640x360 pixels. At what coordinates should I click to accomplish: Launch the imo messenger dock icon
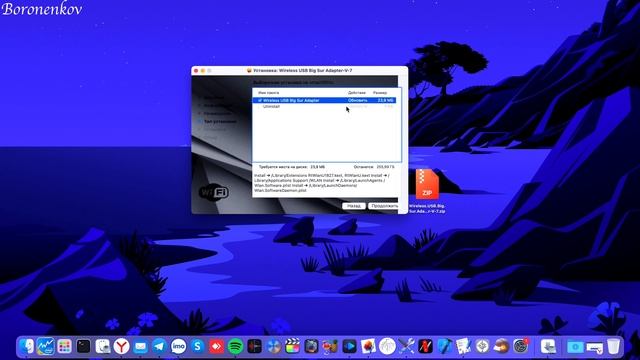[178, 346]
